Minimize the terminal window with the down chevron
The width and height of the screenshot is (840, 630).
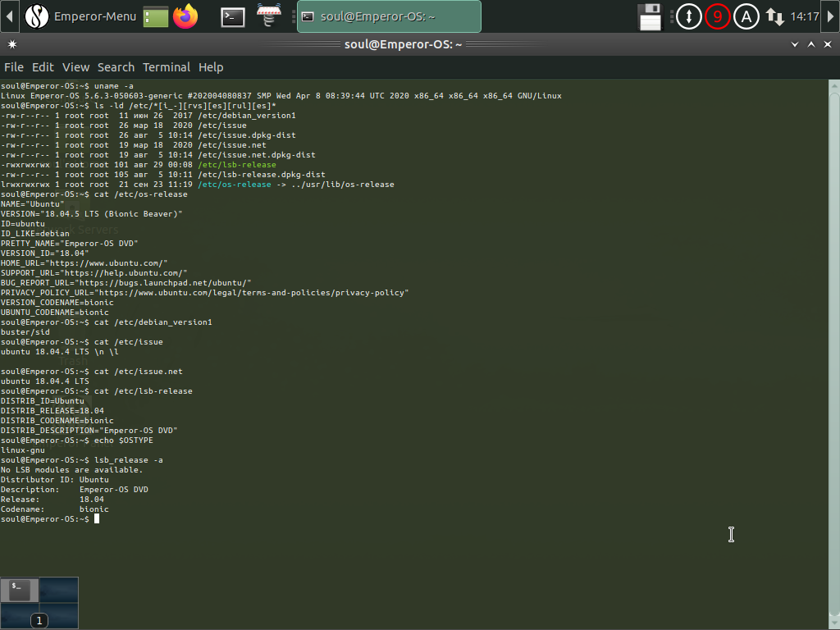[795, 44]
